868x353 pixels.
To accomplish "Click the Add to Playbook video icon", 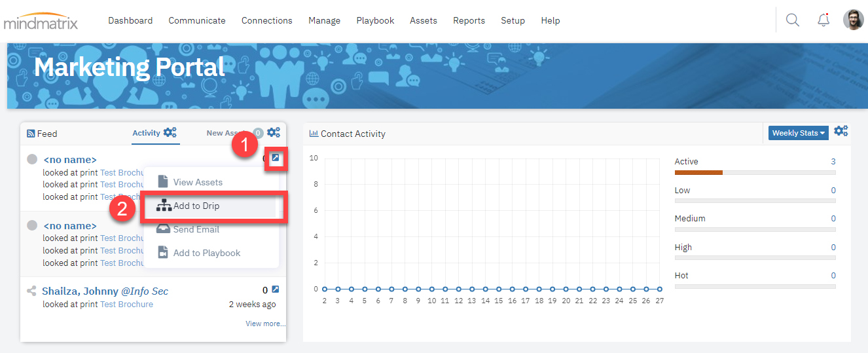I will pyautogui.click(x=163, y=253).
